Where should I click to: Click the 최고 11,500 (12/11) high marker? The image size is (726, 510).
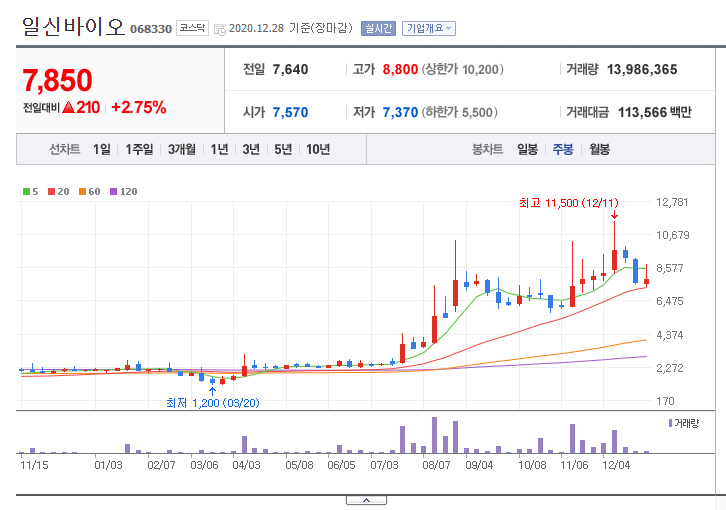(569, 203)
